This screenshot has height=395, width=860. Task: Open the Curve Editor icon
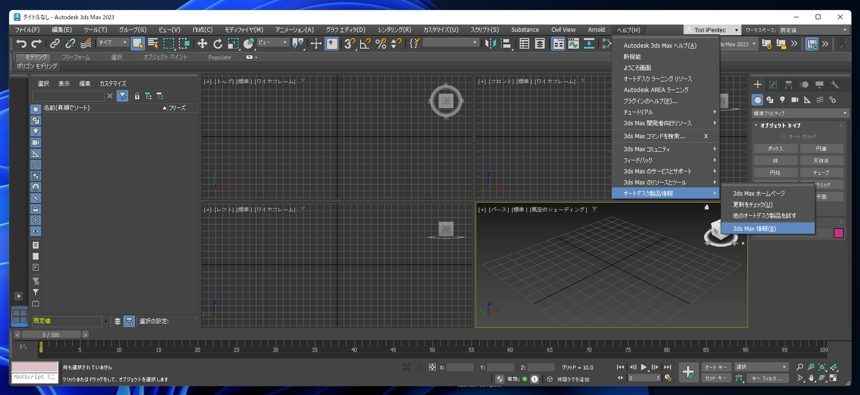pos(574,44)
